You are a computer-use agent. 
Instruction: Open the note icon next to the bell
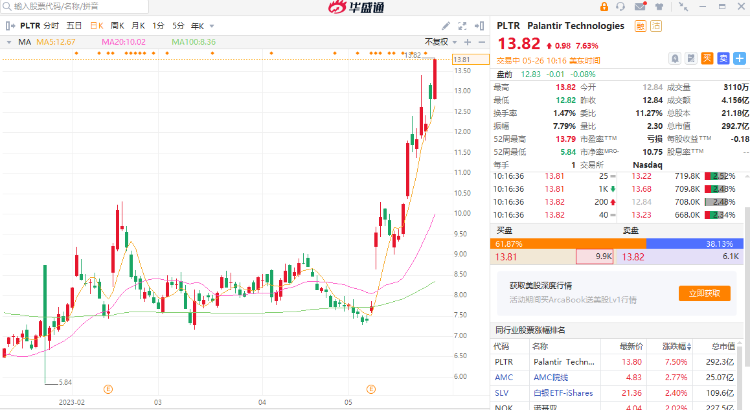(691, 58)
